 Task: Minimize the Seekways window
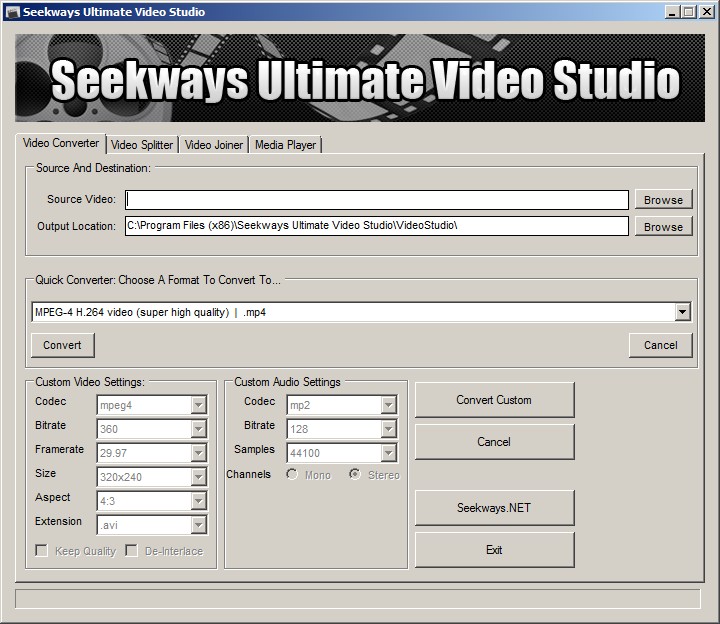point(672,12)
